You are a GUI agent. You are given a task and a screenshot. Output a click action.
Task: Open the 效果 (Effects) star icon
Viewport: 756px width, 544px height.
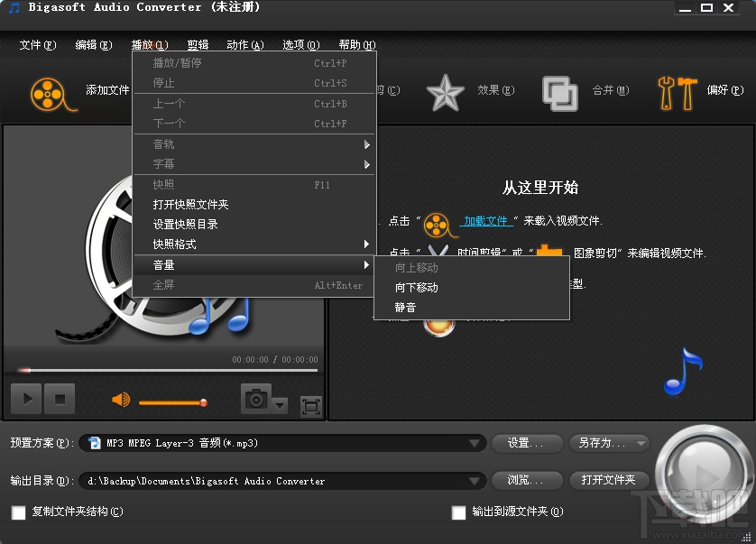click(x=445, y=90)
